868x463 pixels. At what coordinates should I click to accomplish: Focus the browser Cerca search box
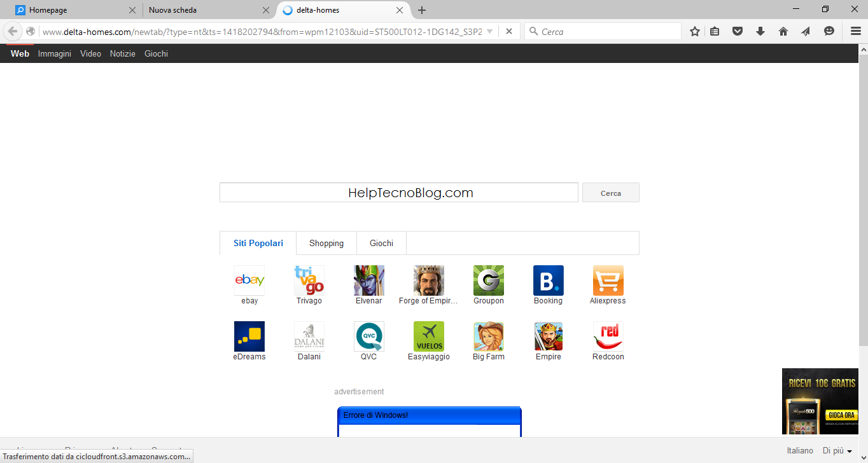(x=603, y=31)
